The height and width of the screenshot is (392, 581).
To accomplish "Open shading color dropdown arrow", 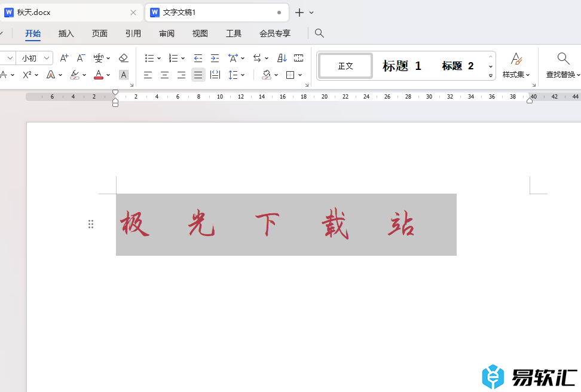I will [x=276, y=75].
